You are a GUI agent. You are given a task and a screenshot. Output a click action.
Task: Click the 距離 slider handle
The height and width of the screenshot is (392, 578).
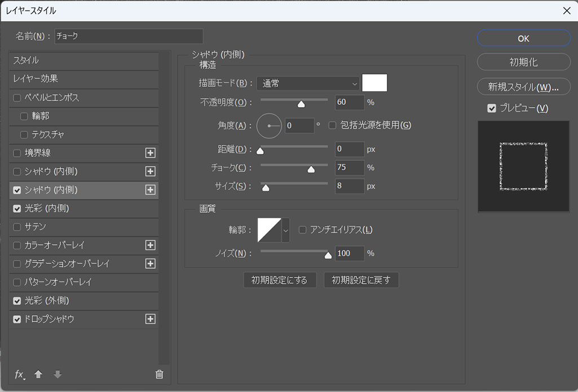click(x=260, y=151)
